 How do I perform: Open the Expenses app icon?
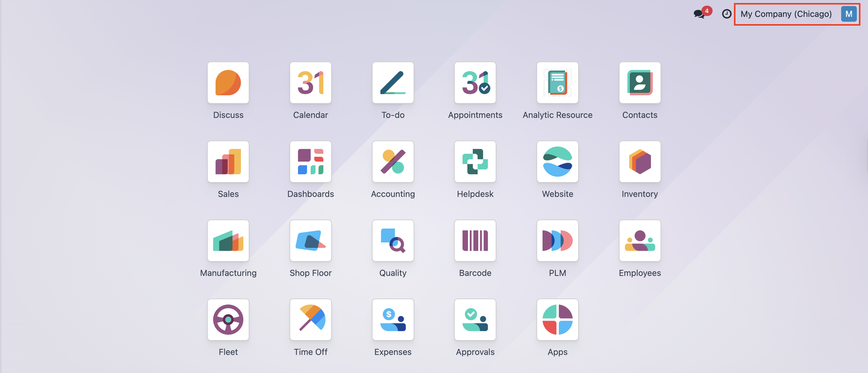[392, 320]
